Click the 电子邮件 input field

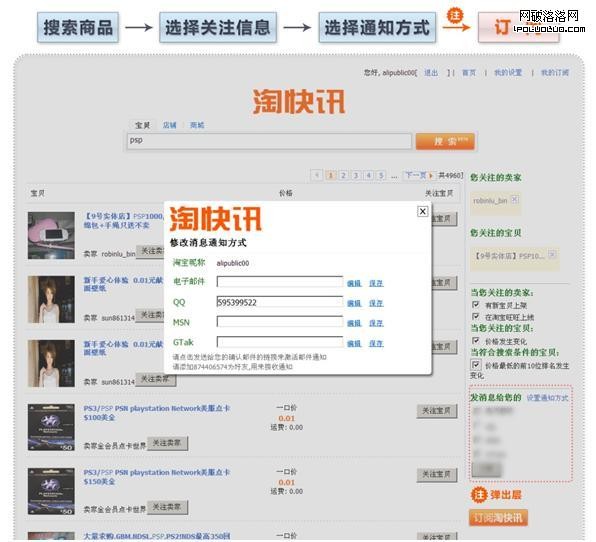[x=280, y=282]
